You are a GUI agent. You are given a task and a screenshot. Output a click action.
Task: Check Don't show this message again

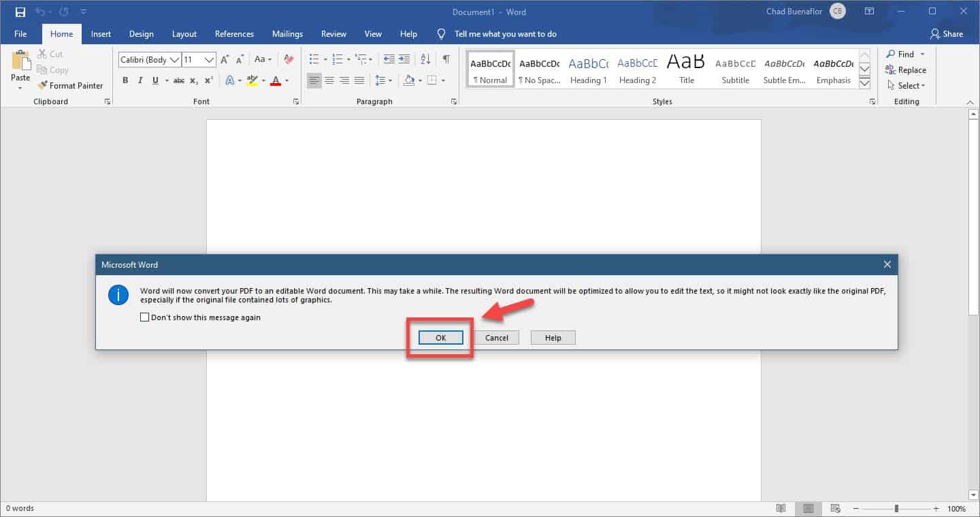144,317
